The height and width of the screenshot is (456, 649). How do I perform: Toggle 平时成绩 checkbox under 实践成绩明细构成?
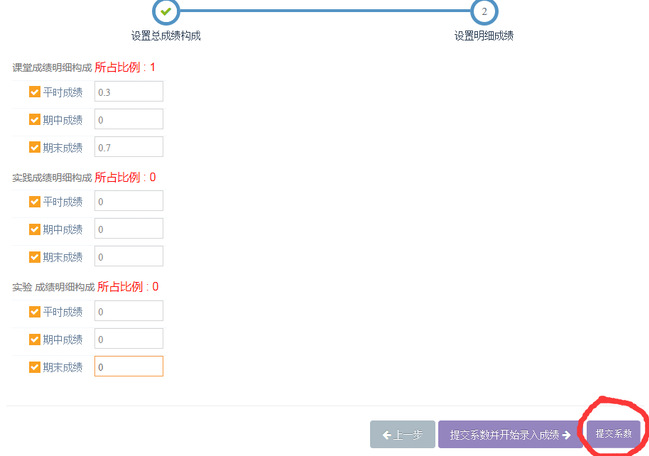(x=35, y=202)
